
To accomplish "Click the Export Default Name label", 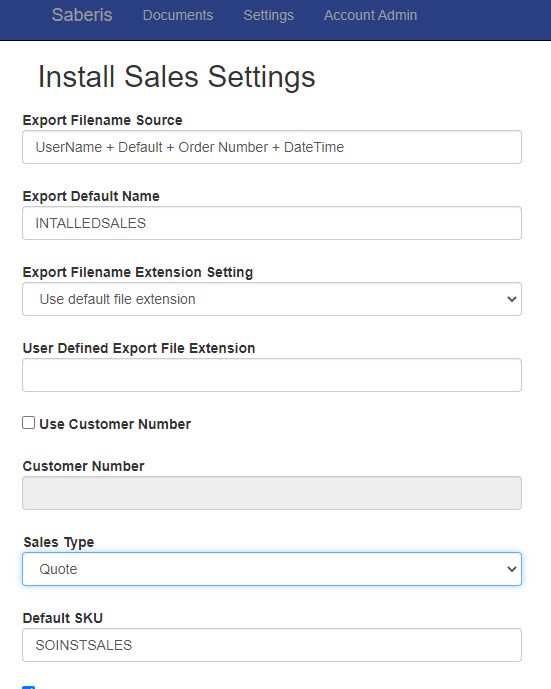I will coord(91,196).
